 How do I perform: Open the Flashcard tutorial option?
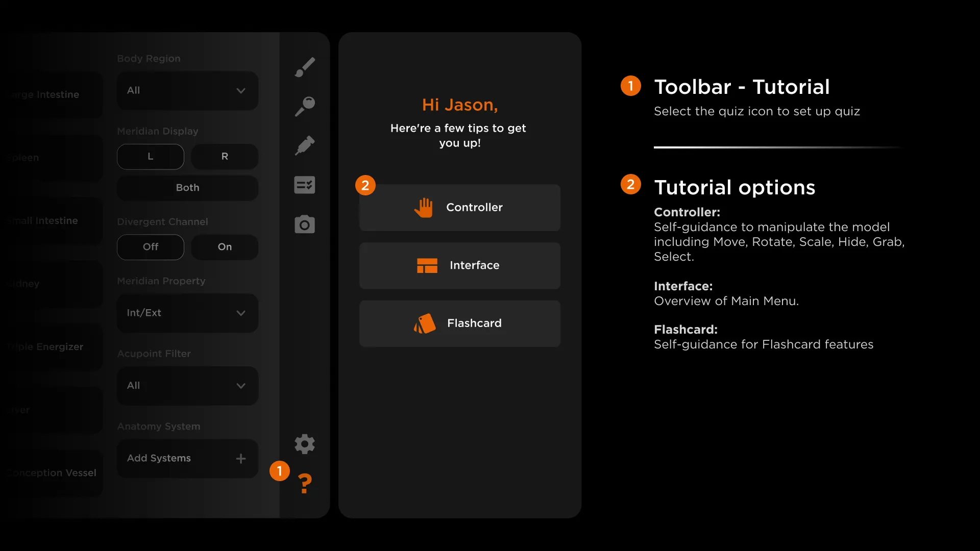tap(459, 323)
